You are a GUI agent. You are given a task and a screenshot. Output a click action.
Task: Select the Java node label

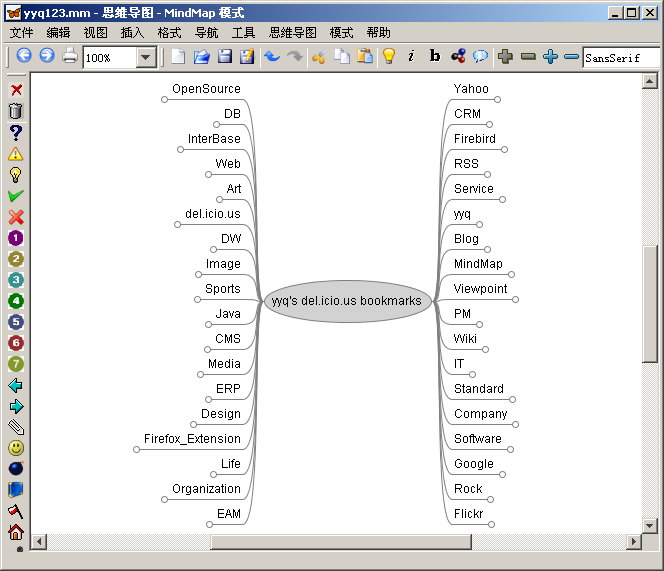[228, 314]
